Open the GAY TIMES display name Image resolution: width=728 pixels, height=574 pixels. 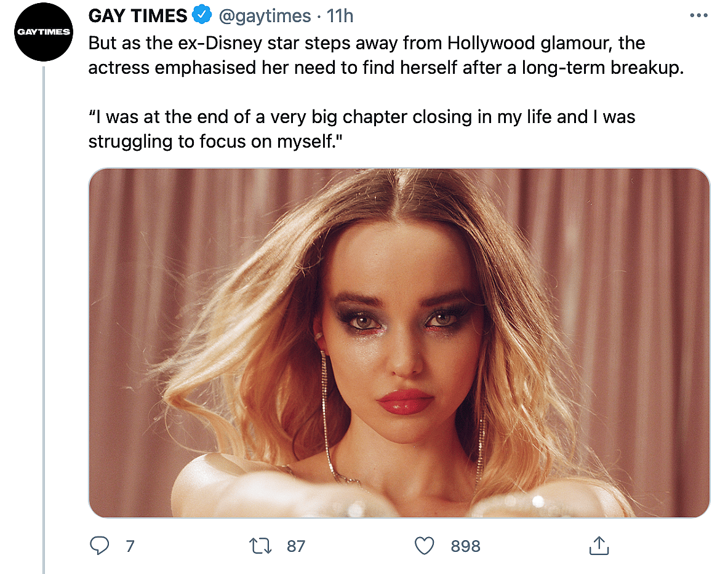[x=138, y=16]
